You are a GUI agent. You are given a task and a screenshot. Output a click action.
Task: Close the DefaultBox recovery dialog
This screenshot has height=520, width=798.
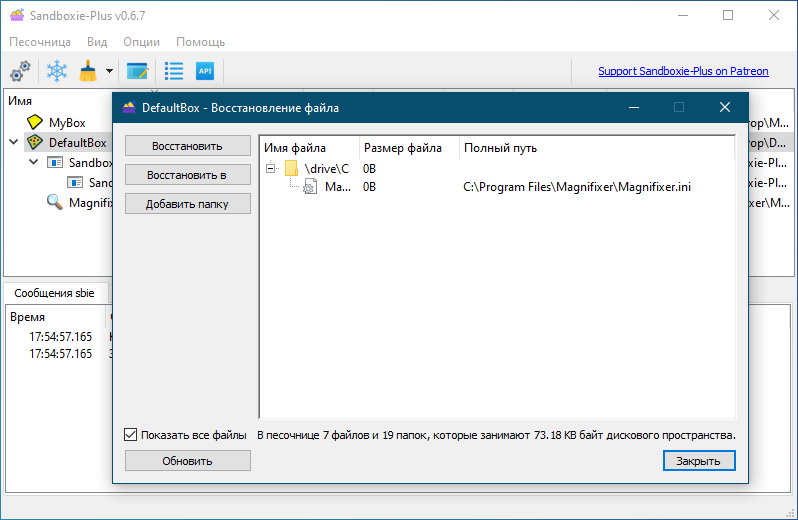click(725, 107)
